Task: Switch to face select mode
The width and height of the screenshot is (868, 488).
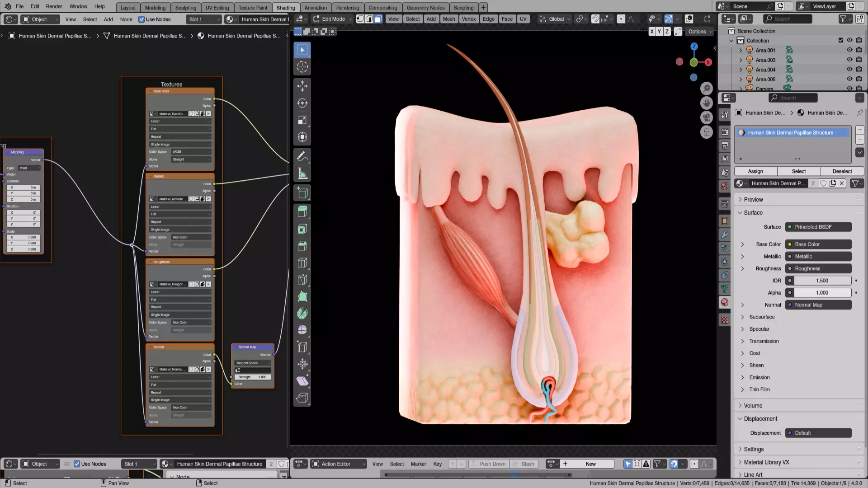Action: click(x=378, y=19)
